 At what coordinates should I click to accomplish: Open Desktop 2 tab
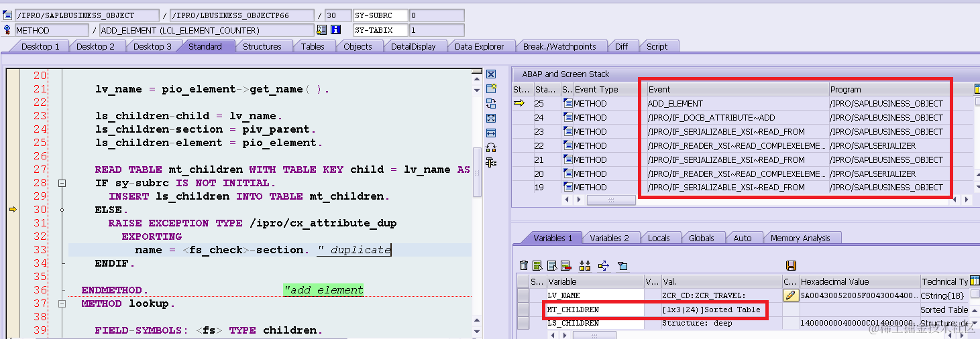click(95, 46)
